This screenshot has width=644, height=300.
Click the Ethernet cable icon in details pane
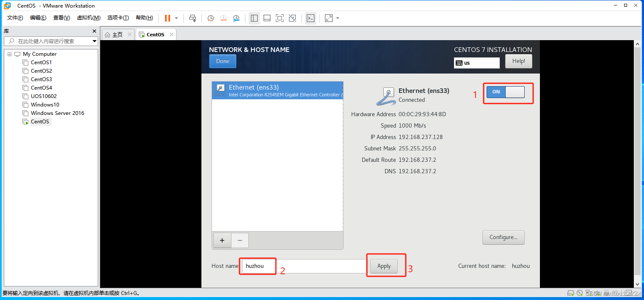386,96
